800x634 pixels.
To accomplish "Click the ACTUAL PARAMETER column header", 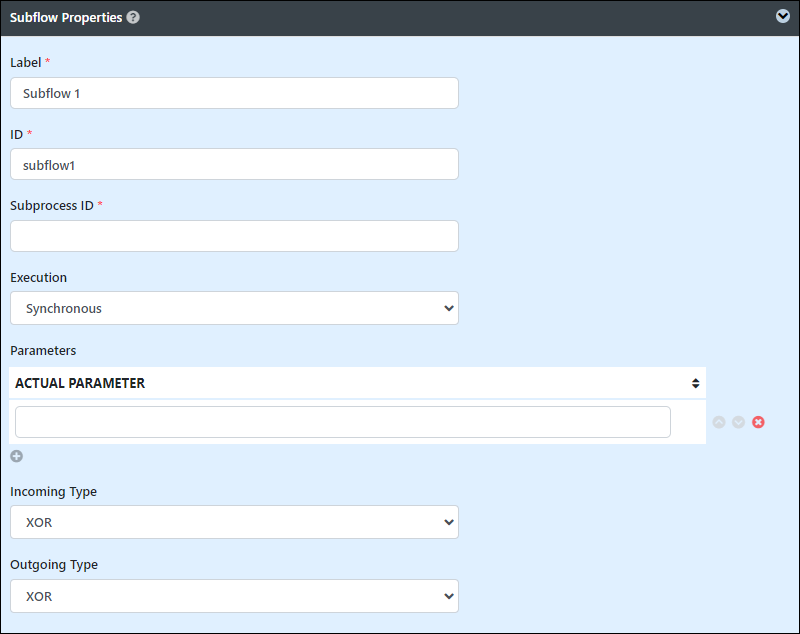I will pyautogui.click(x=80, y=383).
